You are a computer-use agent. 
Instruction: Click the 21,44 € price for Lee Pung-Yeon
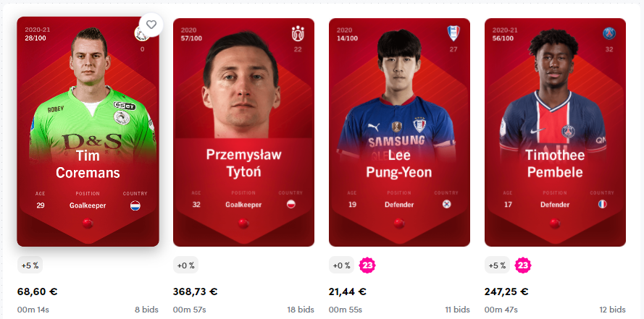pos(348,292)
